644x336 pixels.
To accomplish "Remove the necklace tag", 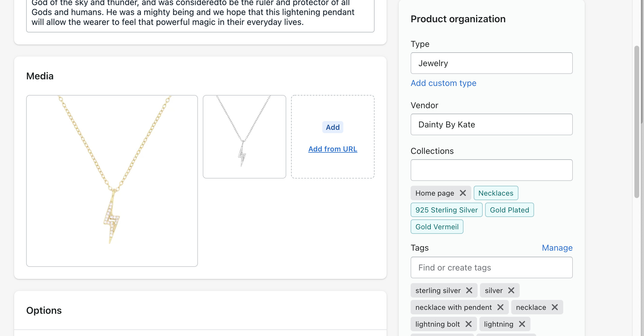I will click(x=555, y=307).
